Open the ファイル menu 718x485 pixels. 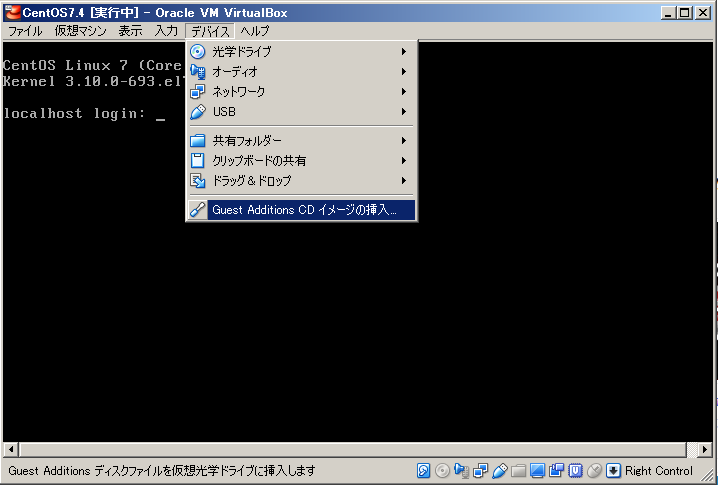pos(25,31)
